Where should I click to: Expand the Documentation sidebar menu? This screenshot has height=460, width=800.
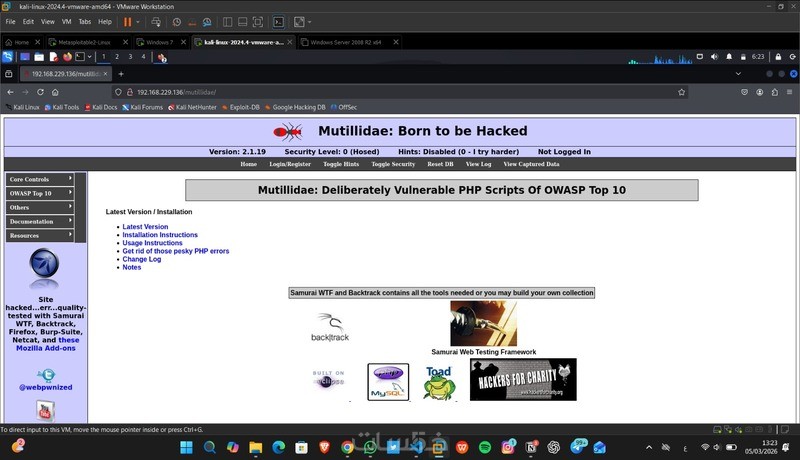pos(40,221)
